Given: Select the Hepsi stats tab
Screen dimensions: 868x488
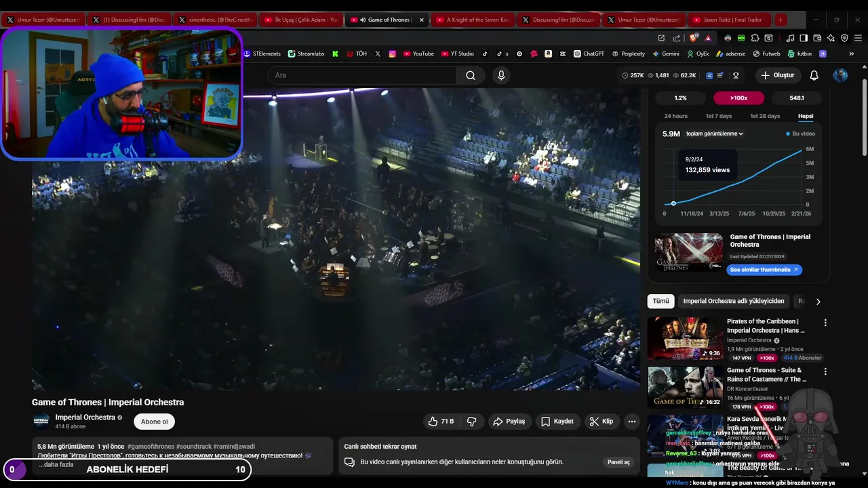Looking at the screenshot, I should tap(806, 116).
